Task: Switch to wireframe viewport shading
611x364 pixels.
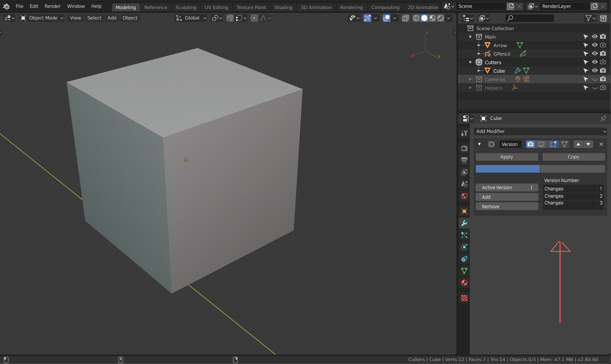Action: pos(416,18)
